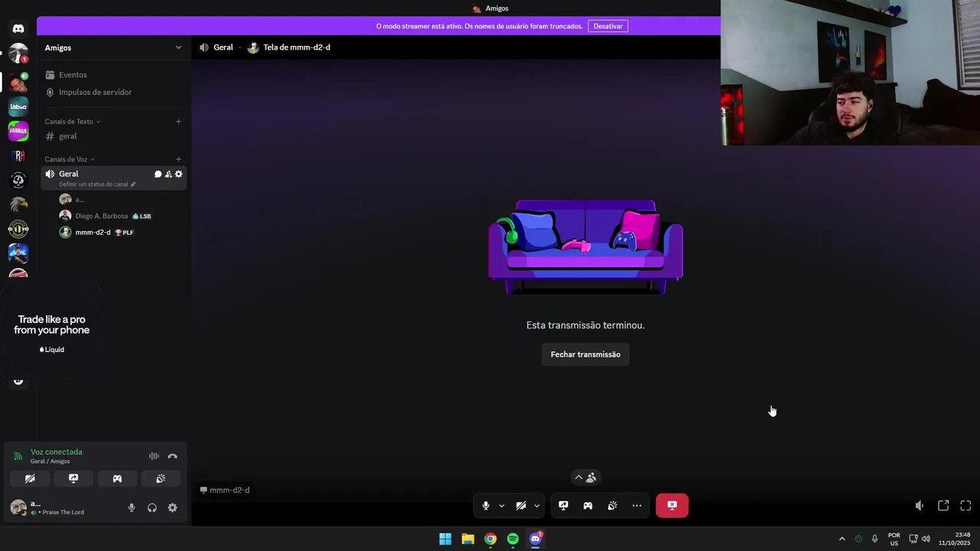Open Windows Start menu

click(x=445, y=539)
